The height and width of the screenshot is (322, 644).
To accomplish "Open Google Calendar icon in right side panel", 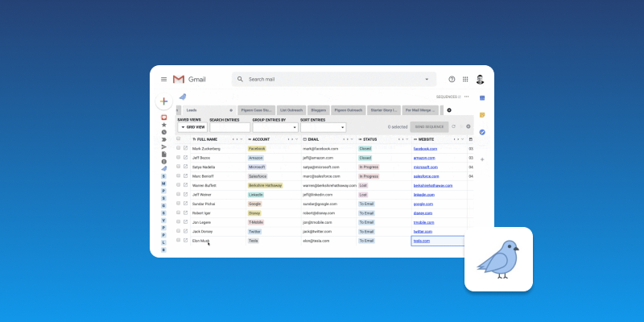I will (x=482, y=97).
